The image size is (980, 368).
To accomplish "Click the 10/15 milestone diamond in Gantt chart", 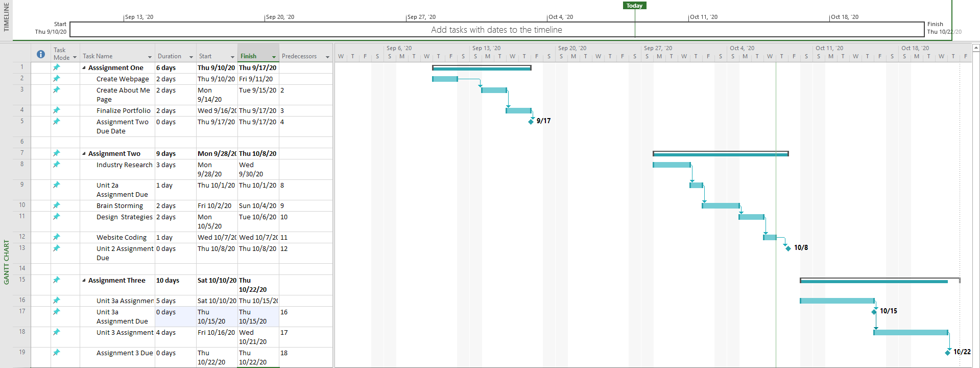I will click(x=874, y=311).
